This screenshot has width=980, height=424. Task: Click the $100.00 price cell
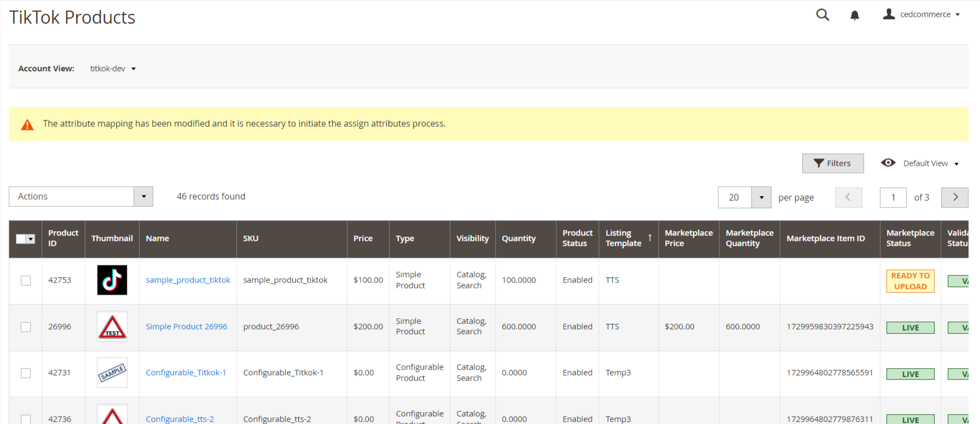point(368,280)
